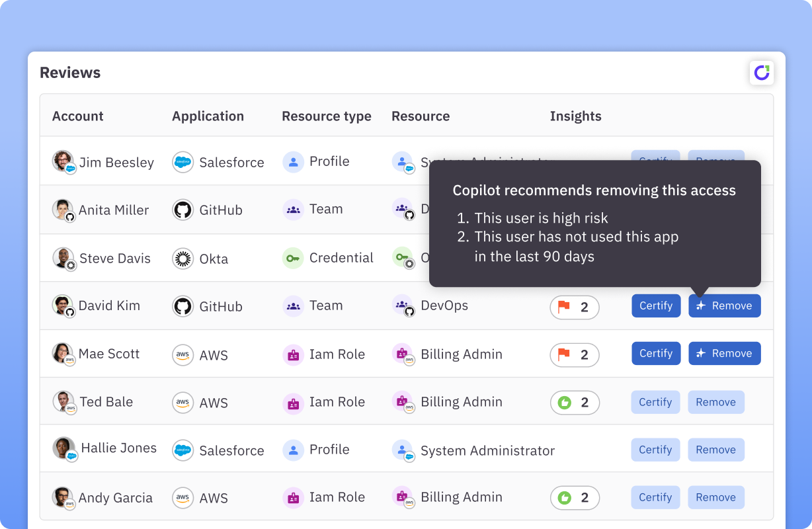Select the GitHub icon in Anita Miller's row
The height and width of the screenshot is (529, 812).
point(183,210)
